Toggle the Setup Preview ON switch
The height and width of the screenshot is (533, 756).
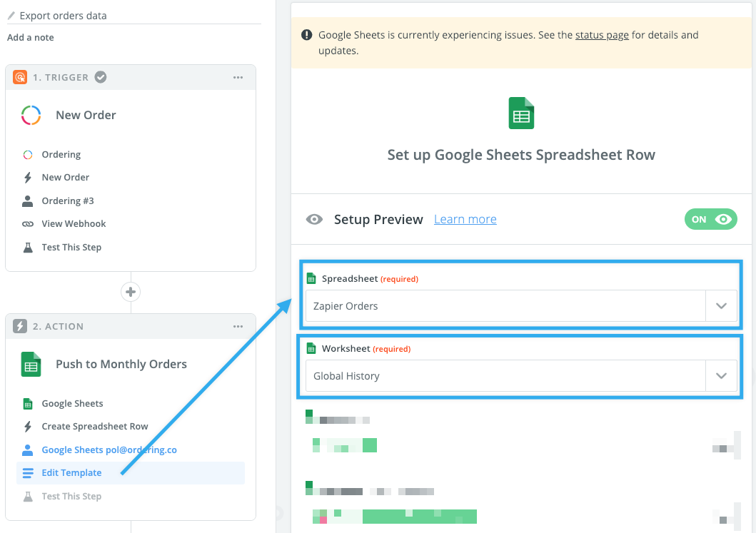click(x=711, y=219)
